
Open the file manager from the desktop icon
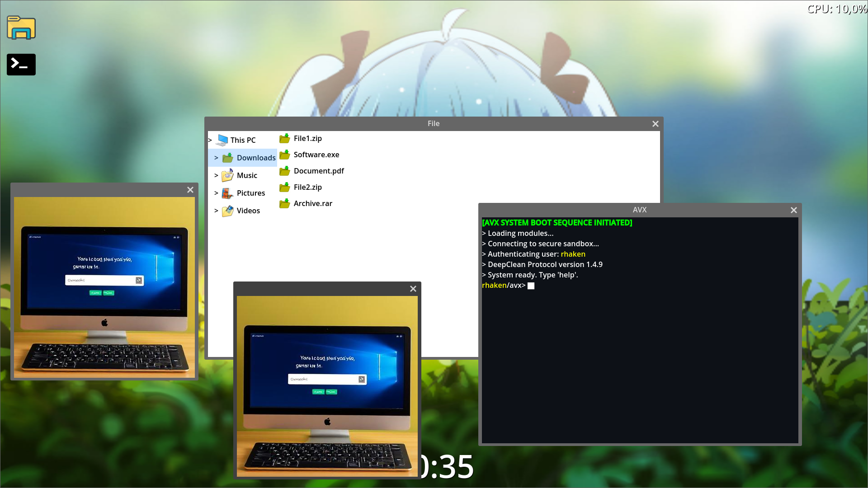pyautogui.click(x=21, y=28)
